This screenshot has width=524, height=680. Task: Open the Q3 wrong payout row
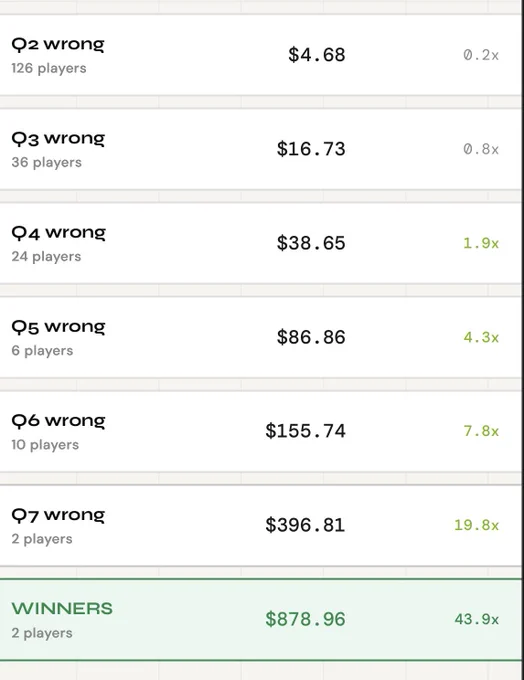tap(261, 149)
